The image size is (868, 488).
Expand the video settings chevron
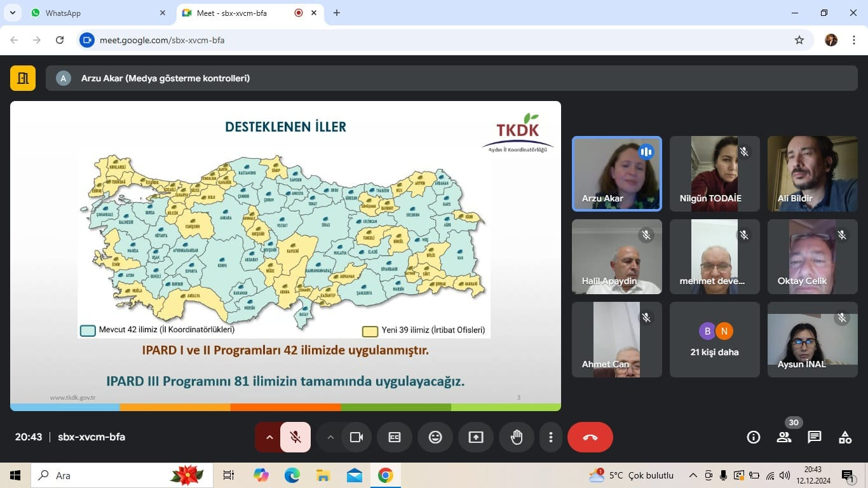(x=330, y=437)
